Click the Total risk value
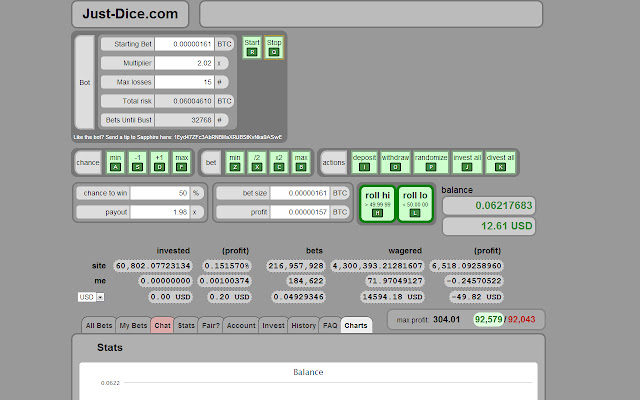The image size is (640, 400). click(184, 101)
